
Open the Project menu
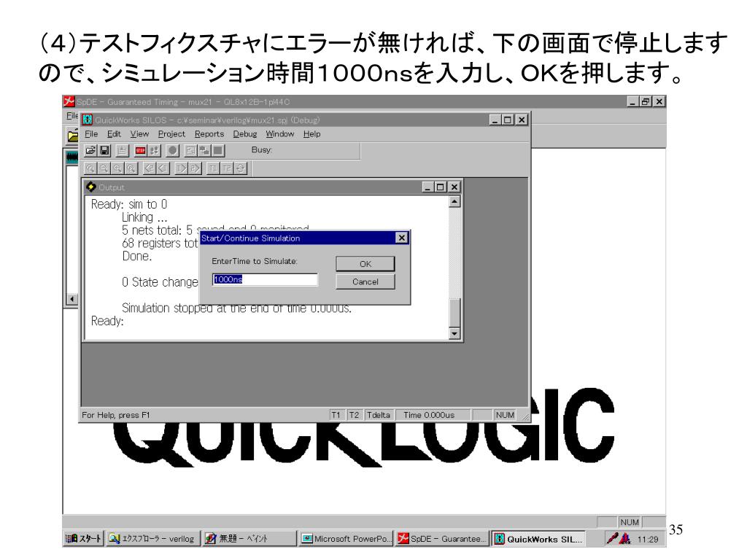[x=171, y=134]
